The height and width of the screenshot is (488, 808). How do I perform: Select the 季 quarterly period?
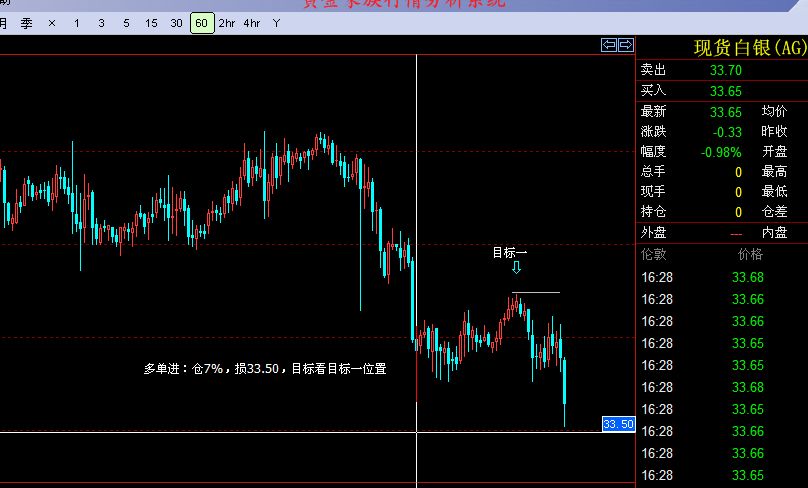(x=27, y=23)
